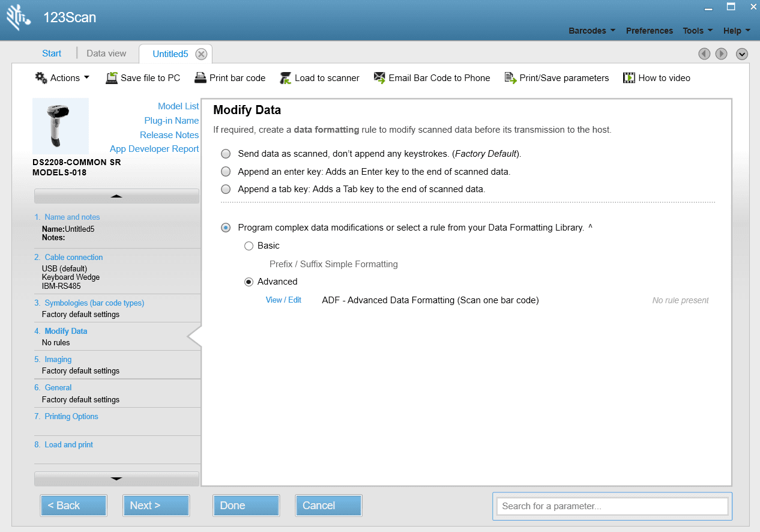Click the Save file to PC icon
The width and height of the screenshot is (760, 532).
112,78
